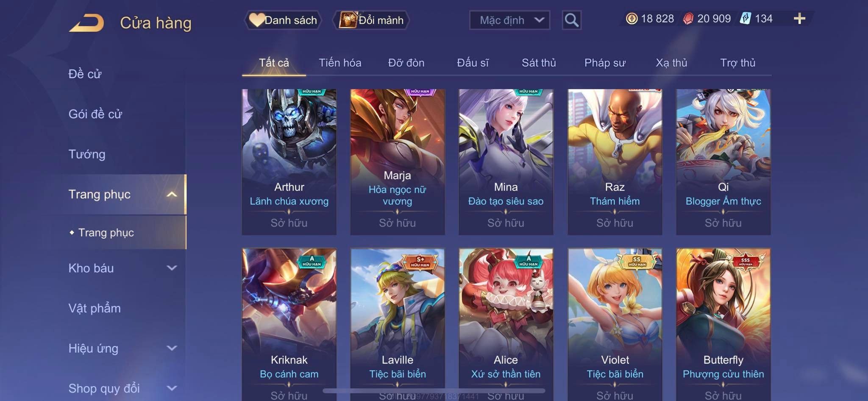
Task: Click the horizontal scrollbar at bottom
Action: tap(434, 390)
